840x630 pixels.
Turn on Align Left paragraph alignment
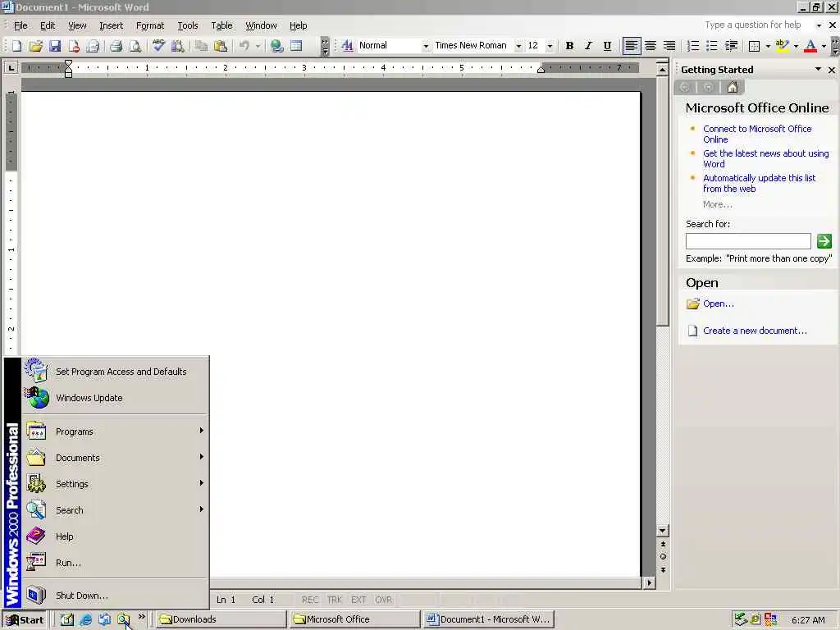[x=632, y=46]
